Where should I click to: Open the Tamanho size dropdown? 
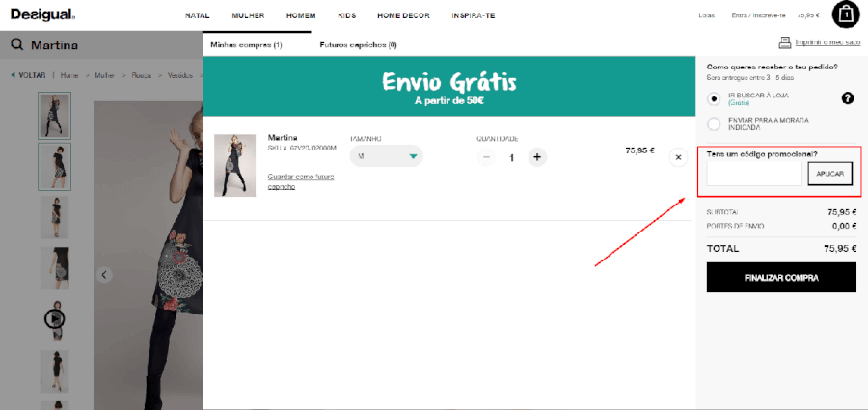387,156
